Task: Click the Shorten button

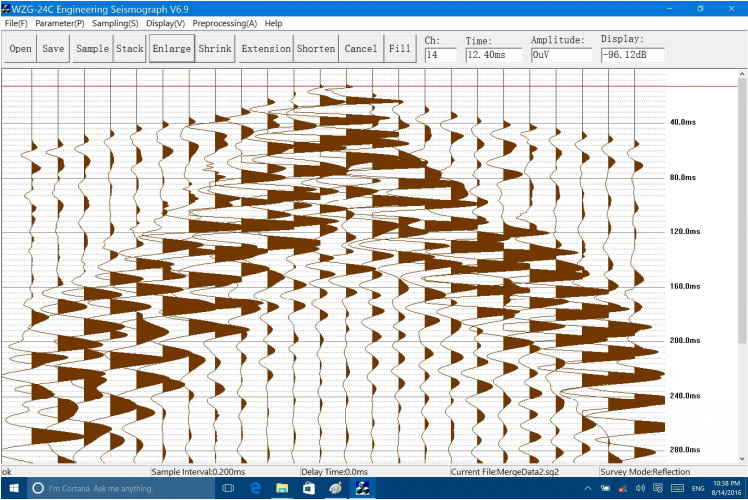Action: (x=315, y=48)
